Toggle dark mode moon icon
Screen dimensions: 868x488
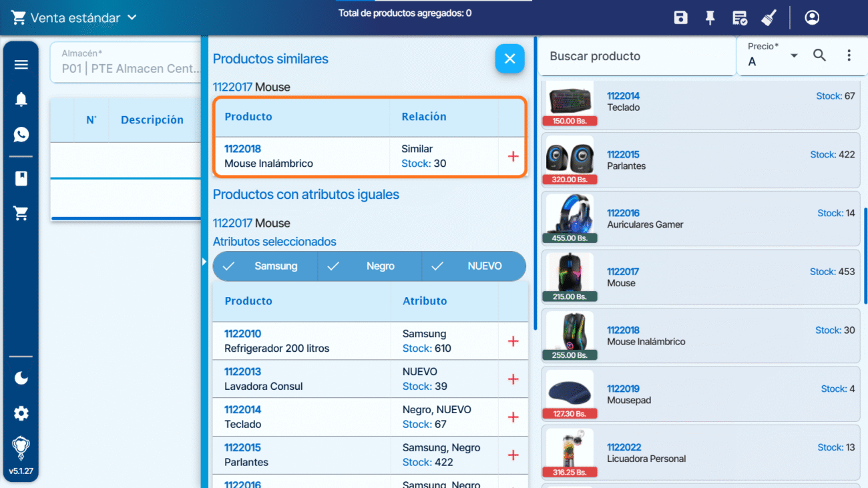point(21,379)
